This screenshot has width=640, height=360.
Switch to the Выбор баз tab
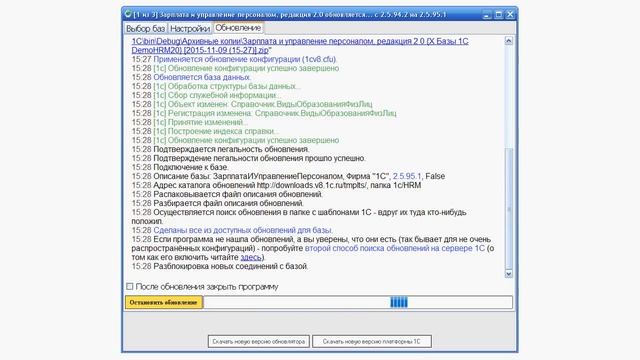(146, 29)
